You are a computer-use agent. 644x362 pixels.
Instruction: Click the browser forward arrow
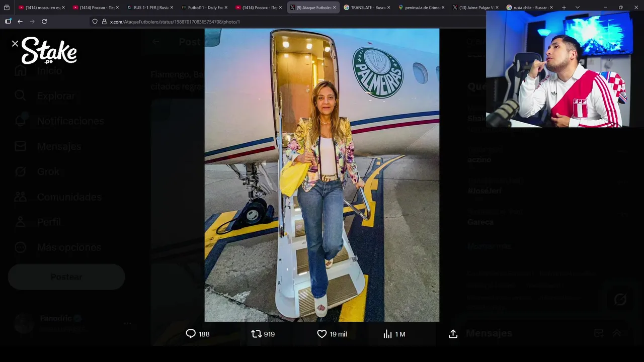(x=32, y=22)
